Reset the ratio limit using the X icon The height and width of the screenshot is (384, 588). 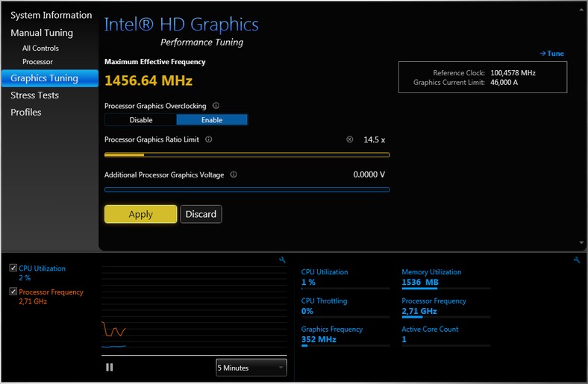tap(350, 139)
